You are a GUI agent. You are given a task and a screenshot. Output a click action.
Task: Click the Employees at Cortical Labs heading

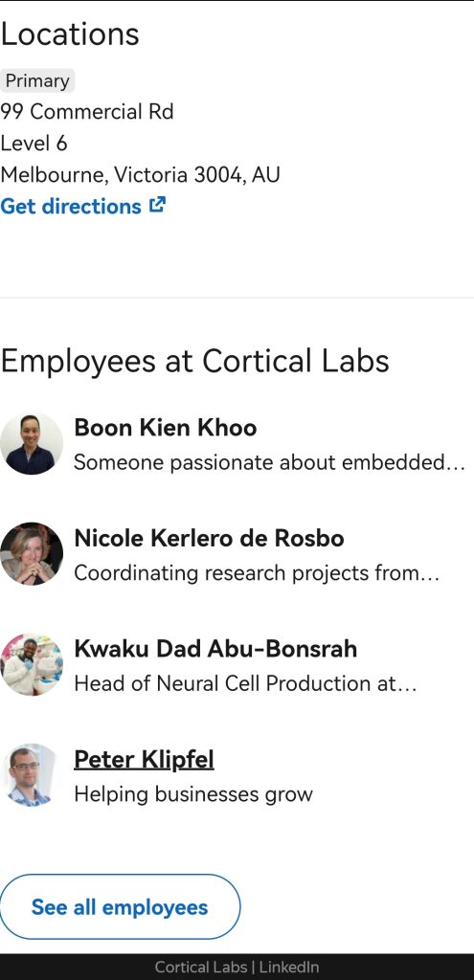[194, 361]
